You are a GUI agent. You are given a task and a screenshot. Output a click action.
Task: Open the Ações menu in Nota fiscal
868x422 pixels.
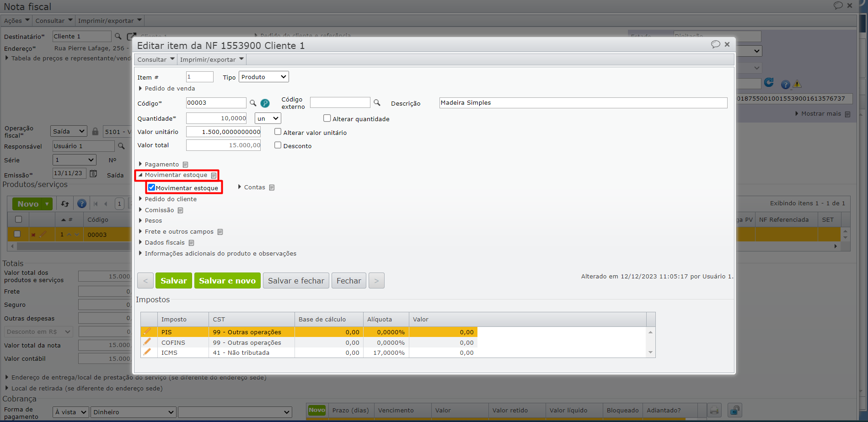(x=17, y=21)
